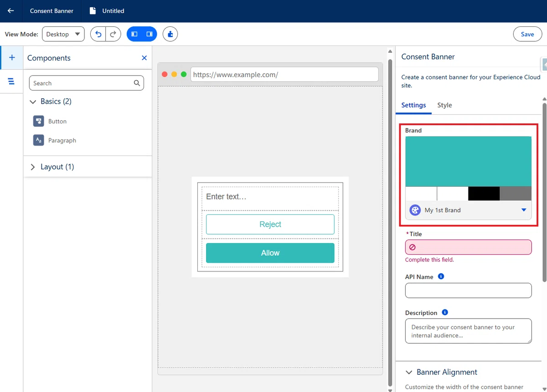Click the yellow dot in preview browser
The image size is (547, 392).
(x=174, y=74)
